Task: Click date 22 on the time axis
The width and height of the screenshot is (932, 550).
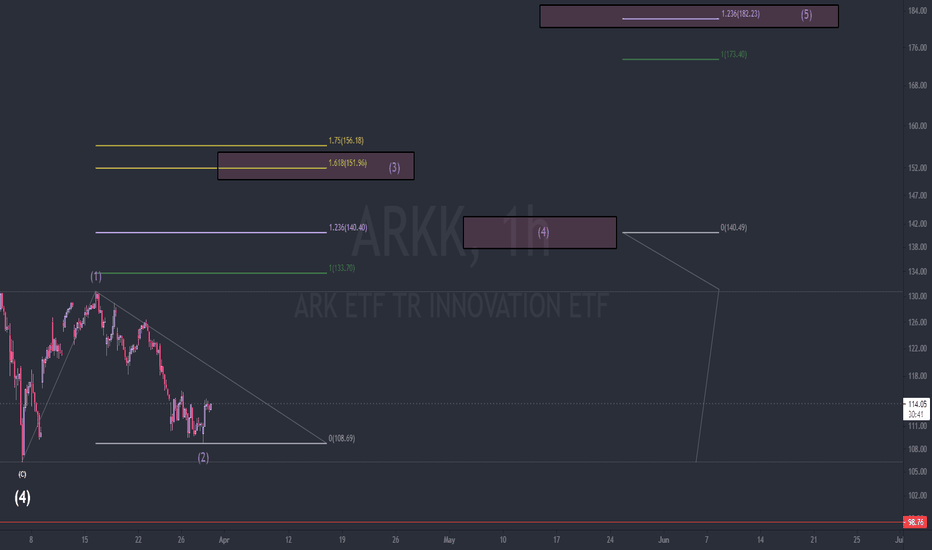Action: click(138, 540)
